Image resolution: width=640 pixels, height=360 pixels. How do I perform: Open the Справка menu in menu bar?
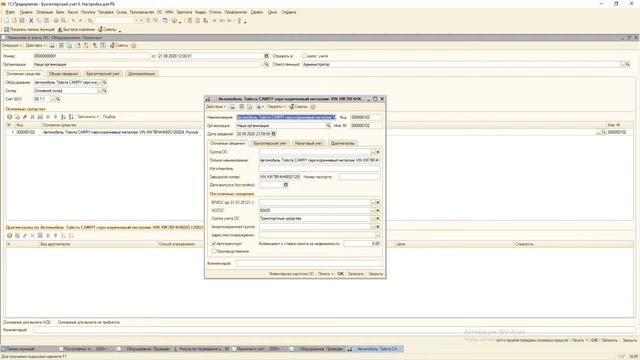click(x=289, y=12)
